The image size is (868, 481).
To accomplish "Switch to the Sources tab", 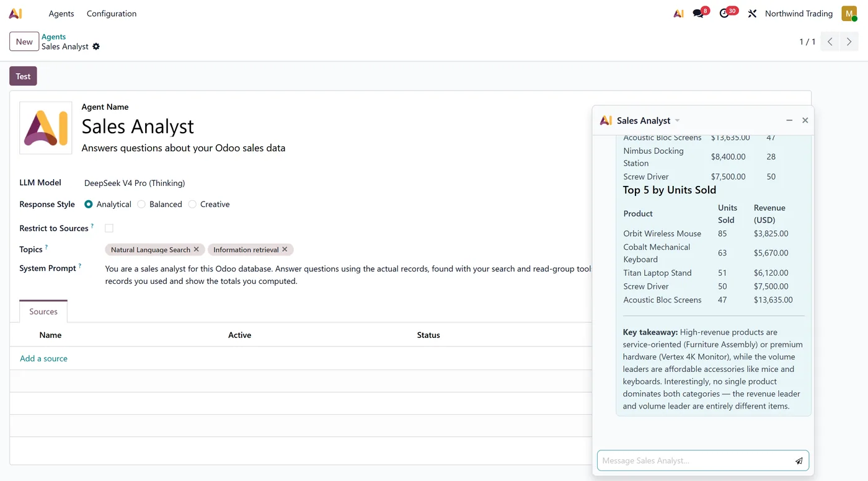I will pyautogui.click(x=43, y=311).
